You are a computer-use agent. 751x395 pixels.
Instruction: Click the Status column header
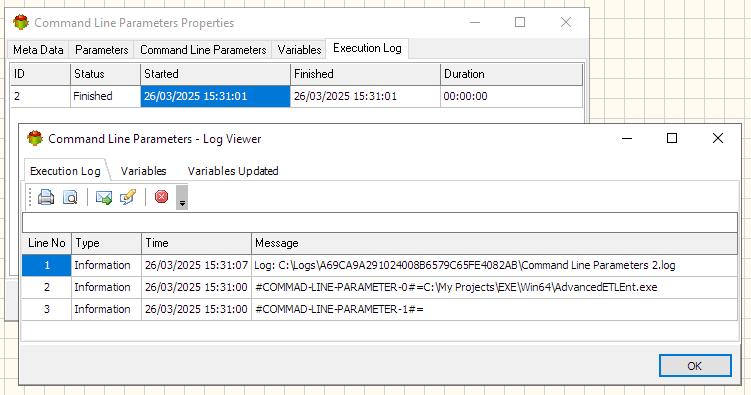pos(105,74)
